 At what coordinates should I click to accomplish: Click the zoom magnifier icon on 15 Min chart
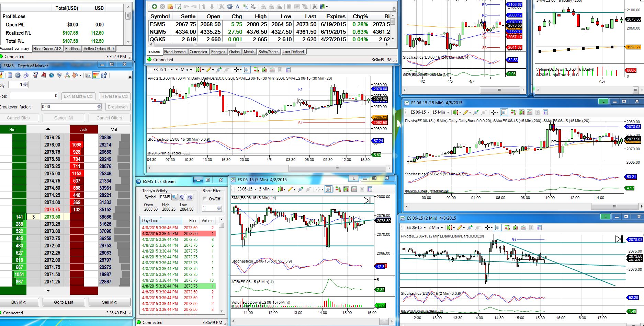click(x=504, y=112)
